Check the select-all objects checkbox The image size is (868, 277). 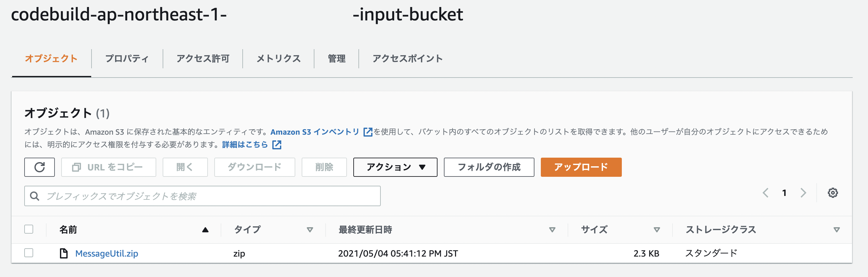click(x=29, y=229)
